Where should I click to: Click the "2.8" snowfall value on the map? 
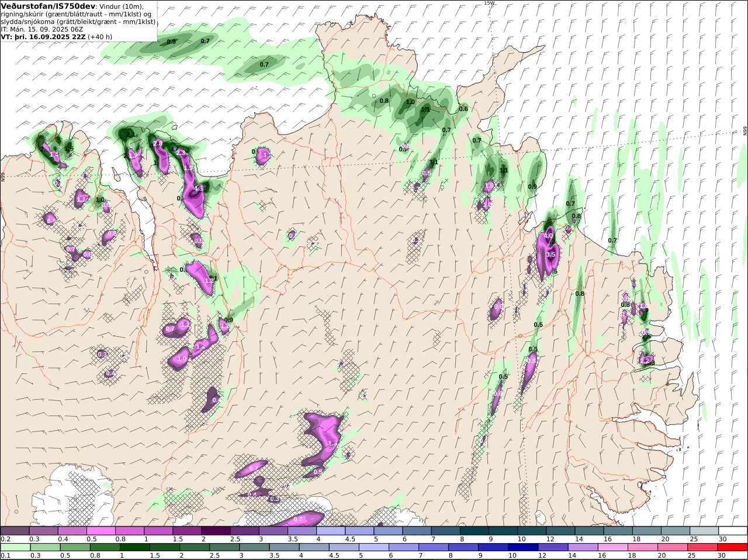[x=158, y=143]
